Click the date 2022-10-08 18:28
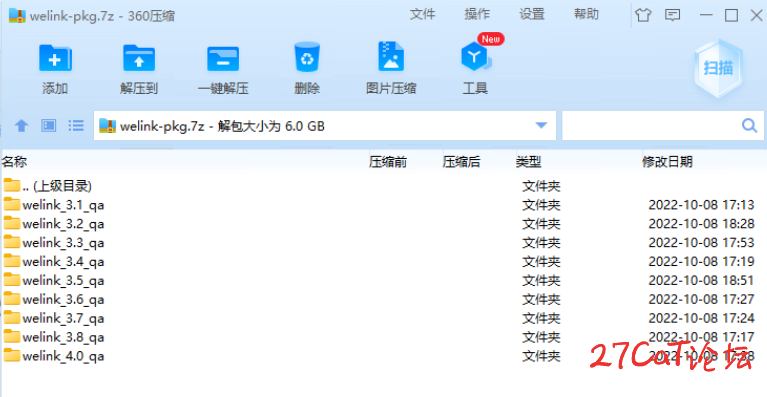Screen dimensions: 767x397 pos(701,223)
